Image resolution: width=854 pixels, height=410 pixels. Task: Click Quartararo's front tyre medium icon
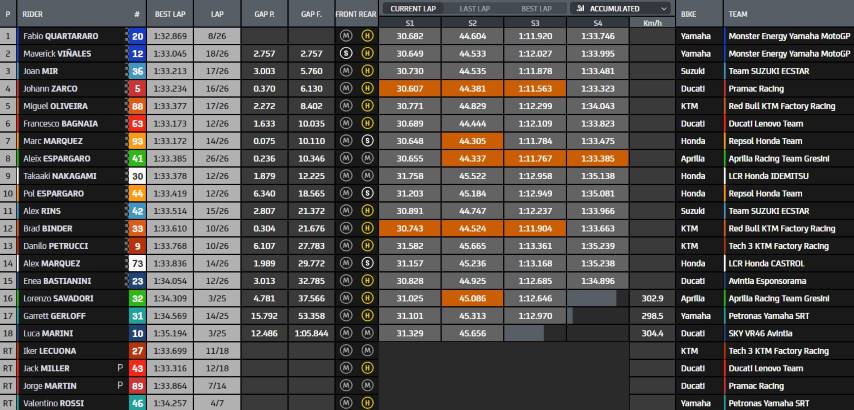[x=345, y=36]
